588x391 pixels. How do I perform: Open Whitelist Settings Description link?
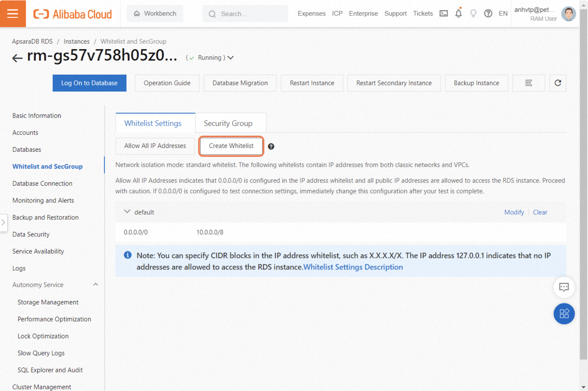[353, 267]
